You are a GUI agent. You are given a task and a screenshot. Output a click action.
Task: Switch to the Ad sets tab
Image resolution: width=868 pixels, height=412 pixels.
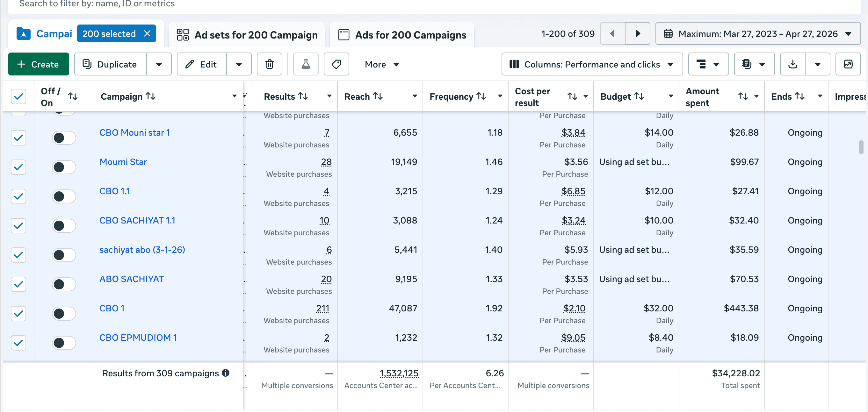coord(247,34)
